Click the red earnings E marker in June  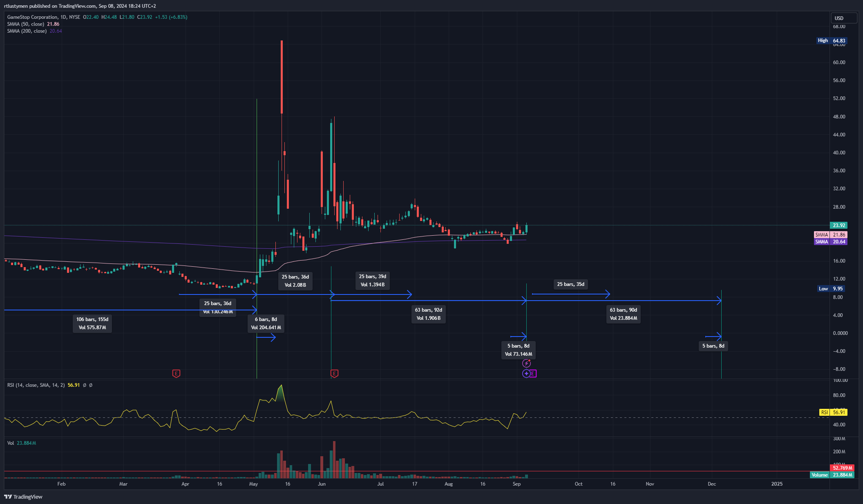click(334, 373)
